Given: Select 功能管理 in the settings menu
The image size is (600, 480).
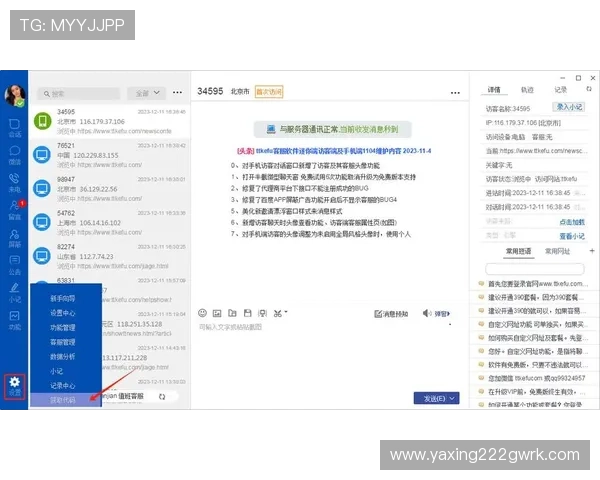Looking at the screenshot, I should click(x=62, y=328).
